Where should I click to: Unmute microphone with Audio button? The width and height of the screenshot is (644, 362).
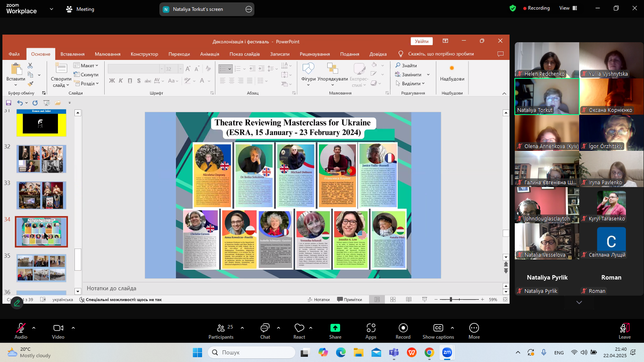pyautogui.click(x=21, y=331)
